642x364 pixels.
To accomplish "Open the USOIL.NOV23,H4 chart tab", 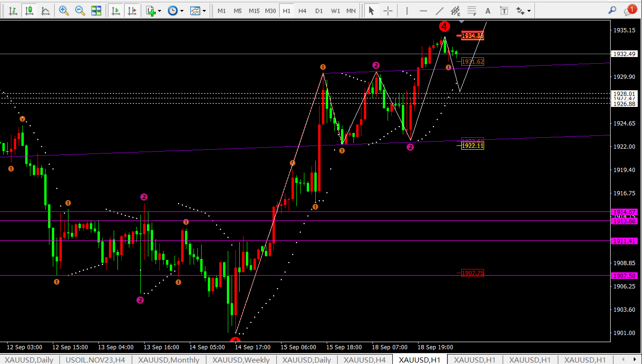I will [x=95, y=360].
